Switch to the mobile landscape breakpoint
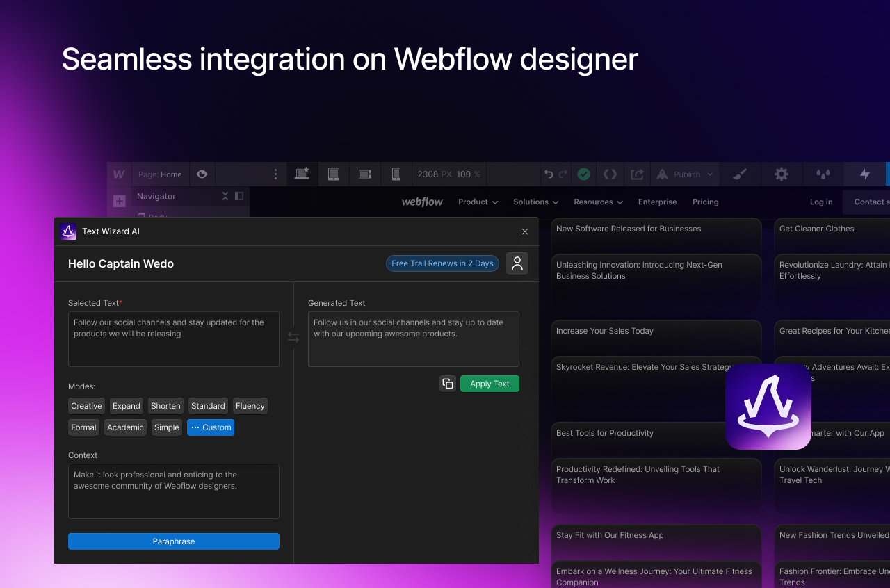 (365, 174)
